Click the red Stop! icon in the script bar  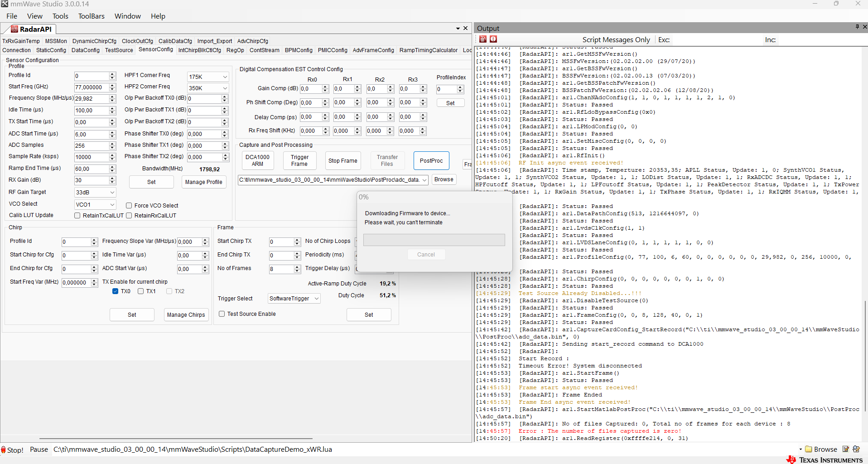tap(4, 449)
